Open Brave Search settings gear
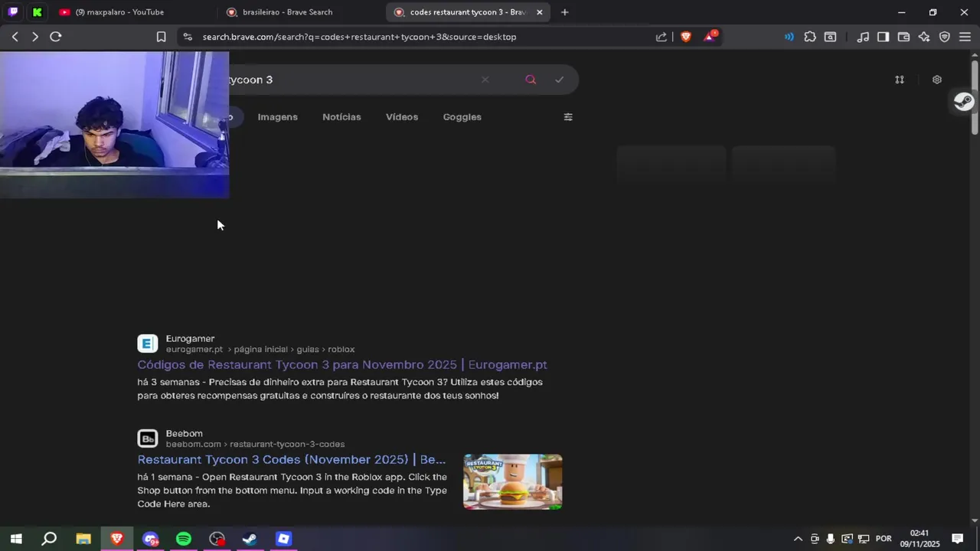 pos(936,80)
